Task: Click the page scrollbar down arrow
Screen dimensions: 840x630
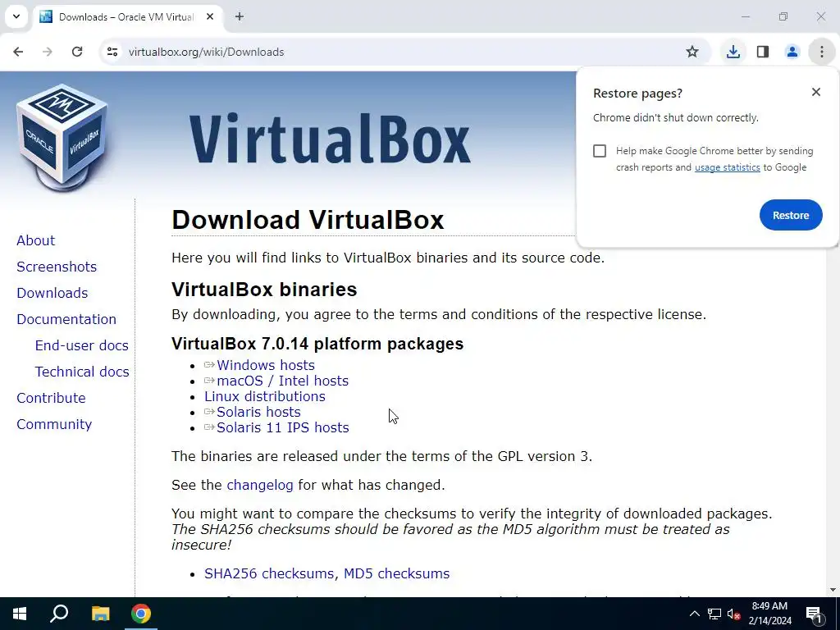Action: point(833,590)
